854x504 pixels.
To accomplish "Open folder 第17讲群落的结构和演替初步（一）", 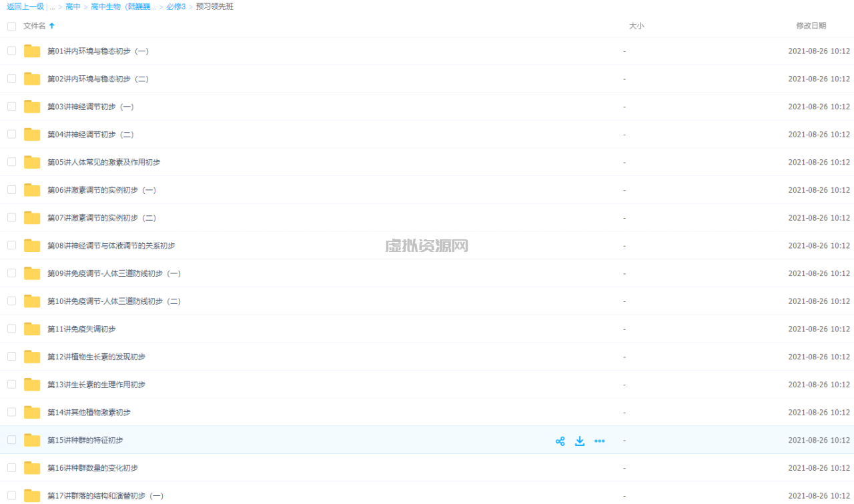I will click(x=105, y=496).
